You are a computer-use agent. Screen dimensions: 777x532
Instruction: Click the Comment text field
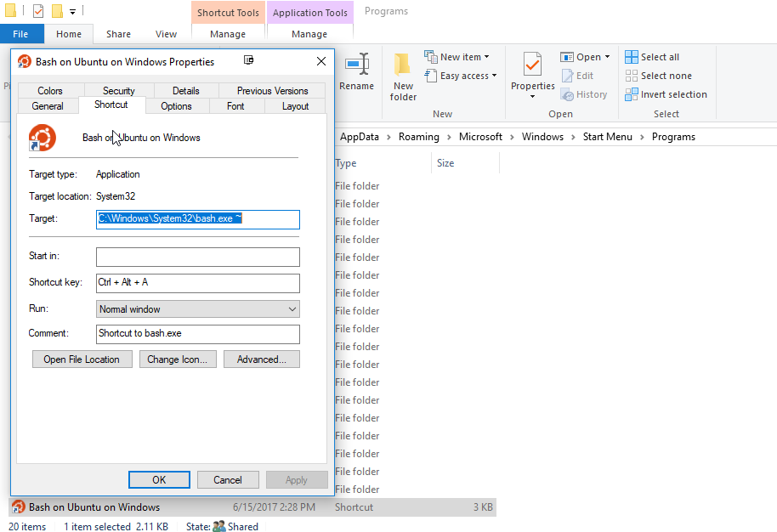198,334
